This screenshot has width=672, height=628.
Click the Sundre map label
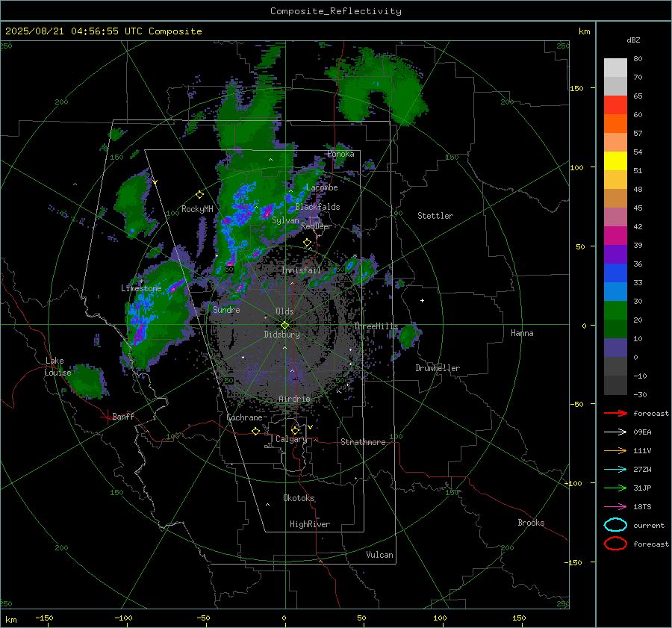click(x=226, y=309)
